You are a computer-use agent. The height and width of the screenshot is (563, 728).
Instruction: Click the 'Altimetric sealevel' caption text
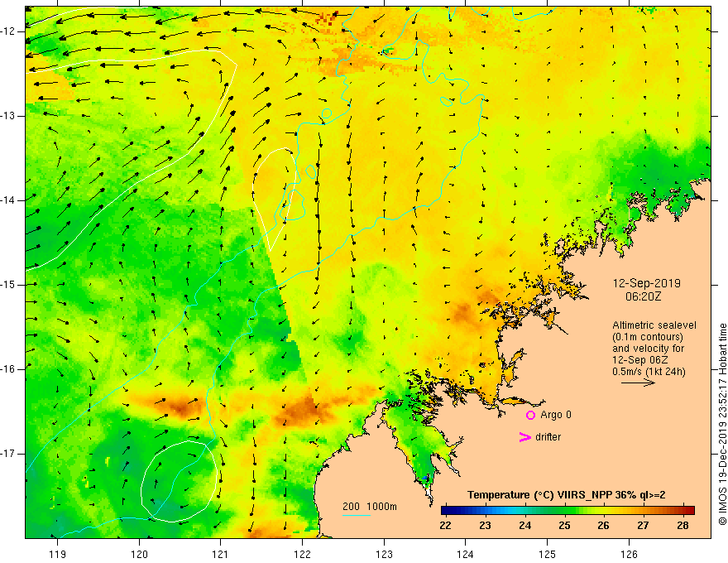point(654,325)
